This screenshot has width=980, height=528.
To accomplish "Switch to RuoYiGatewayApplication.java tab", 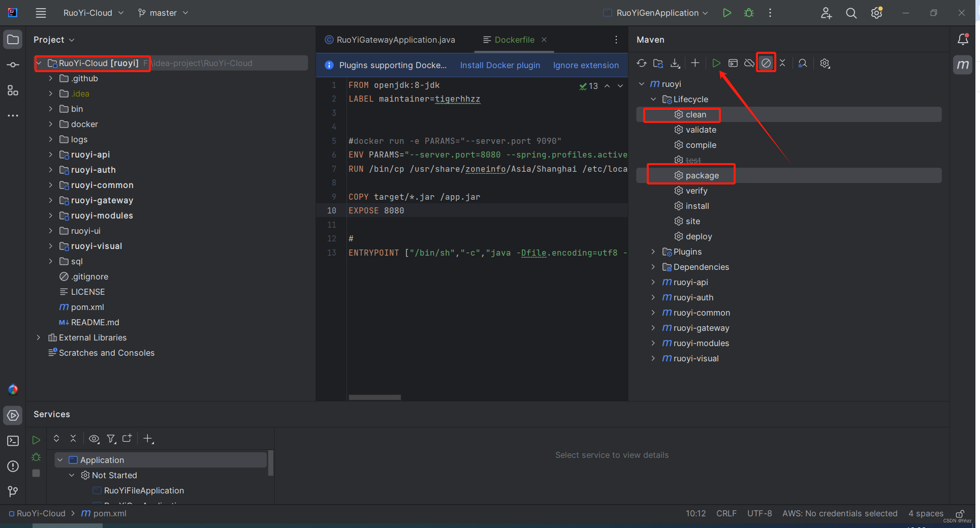I will [x=395, y=40].
